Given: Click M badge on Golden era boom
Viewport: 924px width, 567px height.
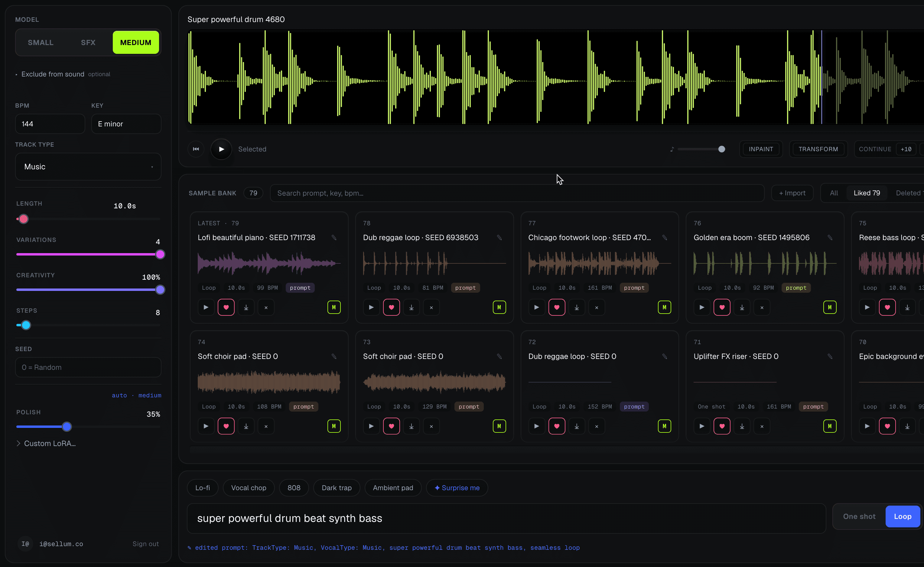Looking at the screenshot, I should 830,308.
